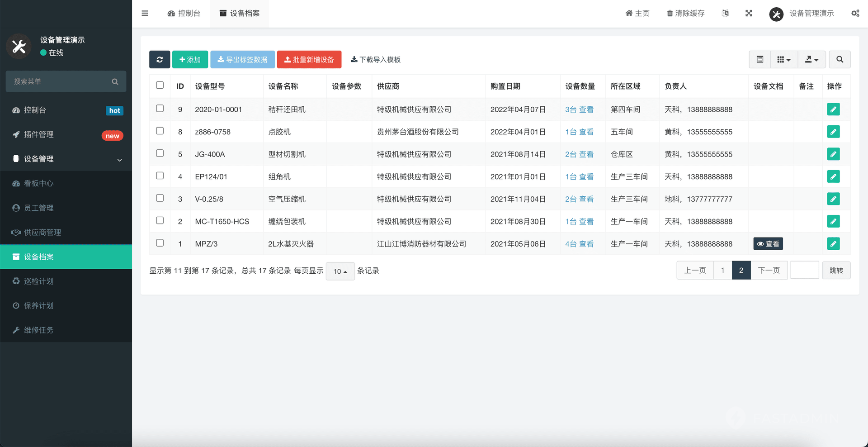Open 看板中心 in the sidebar
Image resolution: width=868 pixels, height=447 pixels.
(66, 183)
